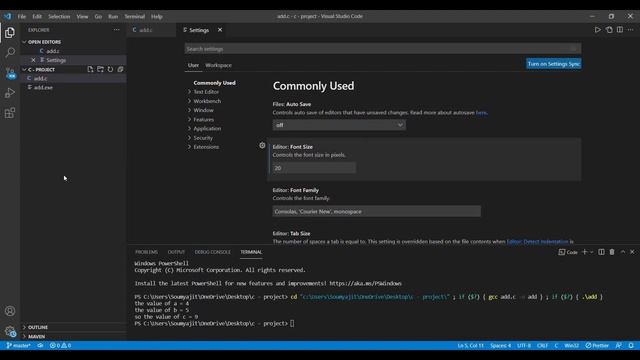Switch to Workspace settings tab
Image resolution: width=640 pixels, height=360 pixels.
click(x=218, y=65)
